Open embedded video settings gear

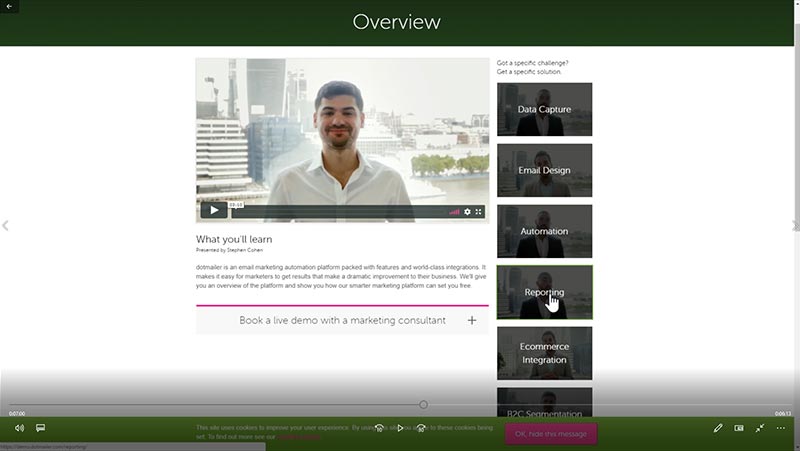click(x=467, y=211)
